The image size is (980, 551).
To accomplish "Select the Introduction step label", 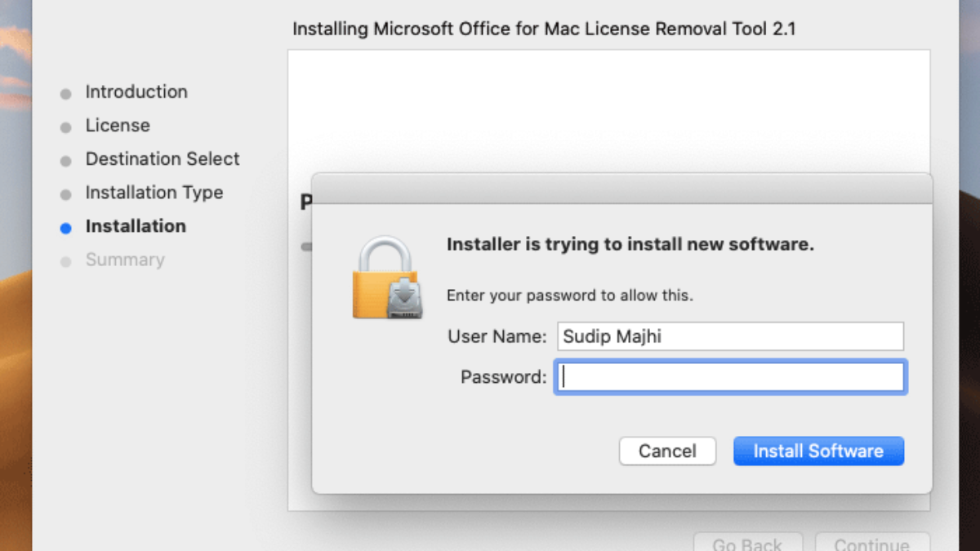I will click(x=136, y=91).
